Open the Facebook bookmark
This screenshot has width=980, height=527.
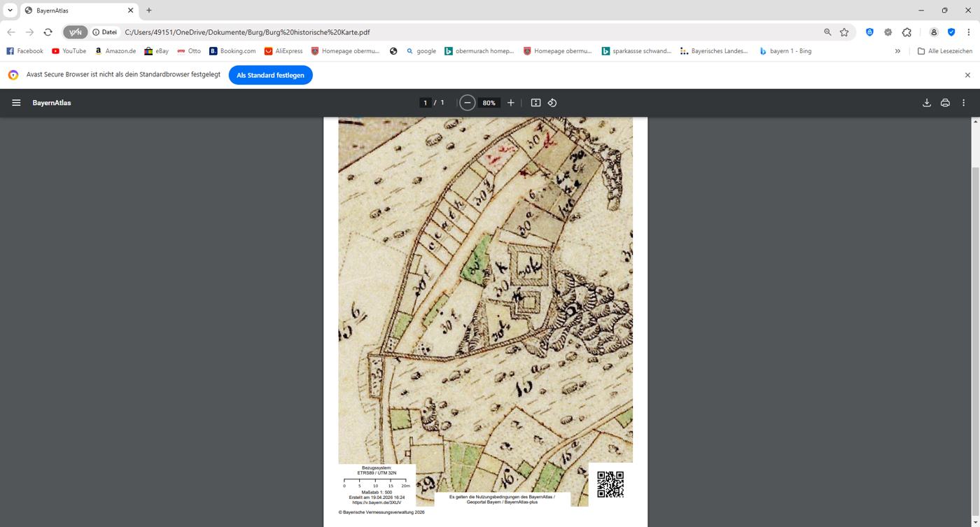[24, 51]
